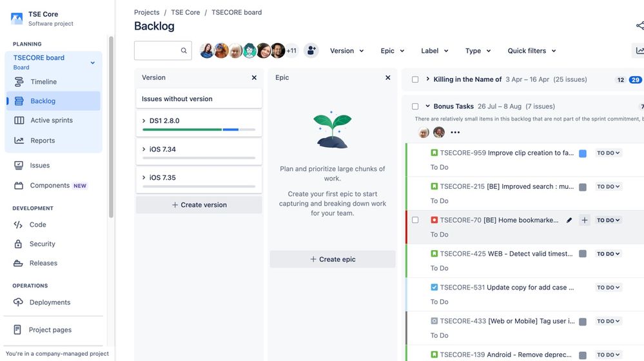Screen dimensions: 644x361
Task: Click the TSECORE-433 issue type icon
Action: [x=434, y=321]
